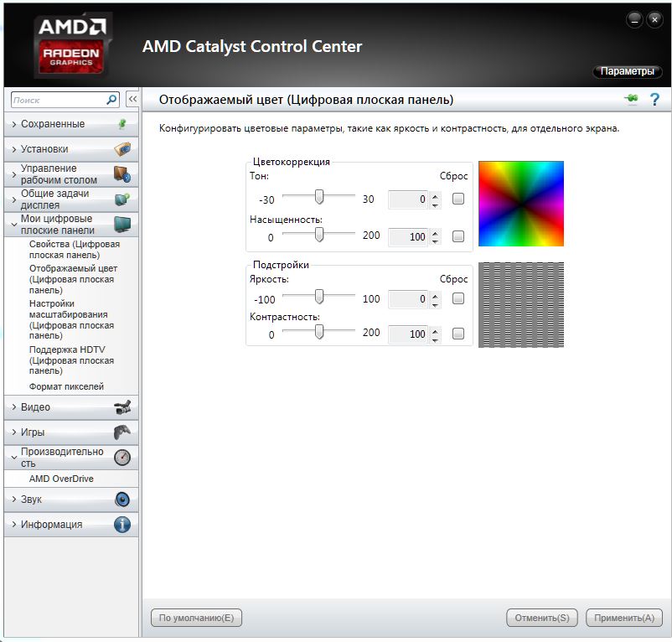
Task: Increase Яркость value with up arrow
Action: [435, 295]
